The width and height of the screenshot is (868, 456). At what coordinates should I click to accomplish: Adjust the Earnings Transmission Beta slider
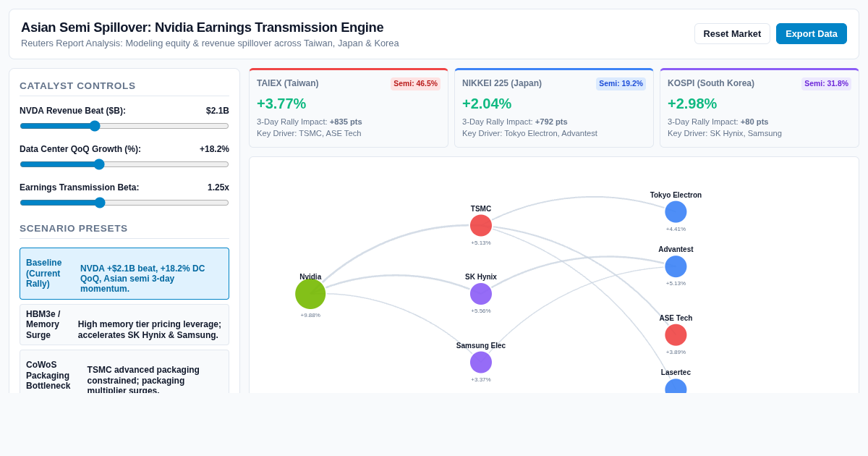pyautogui.click(x=124, y=203)
